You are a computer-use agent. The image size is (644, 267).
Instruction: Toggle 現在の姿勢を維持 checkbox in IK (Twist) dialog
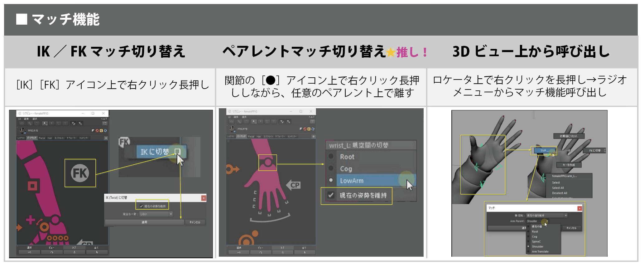click(x=141, y=206)
